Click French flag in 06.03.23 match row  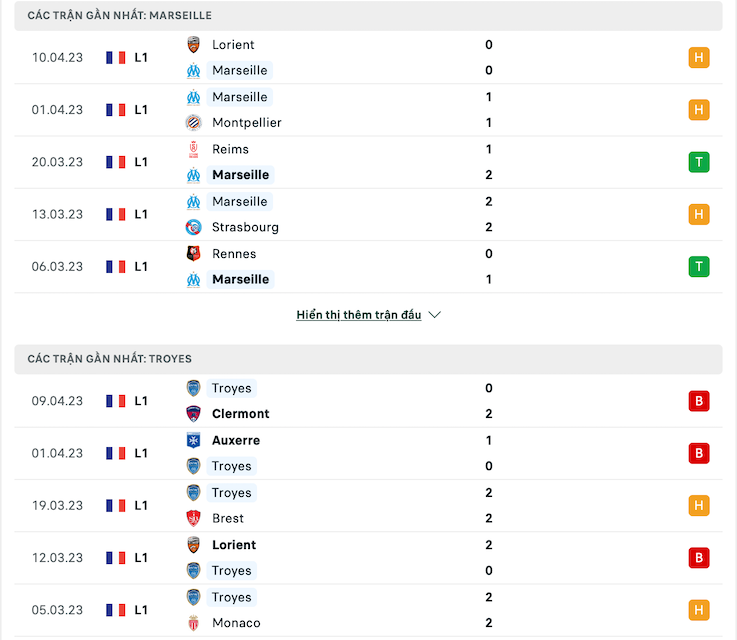(x=116, y=267)
